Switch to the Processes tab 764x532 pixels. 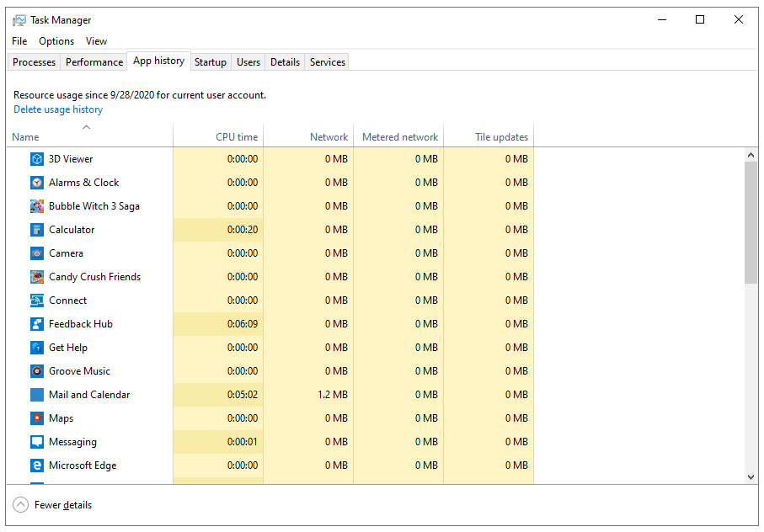point(34,62)
